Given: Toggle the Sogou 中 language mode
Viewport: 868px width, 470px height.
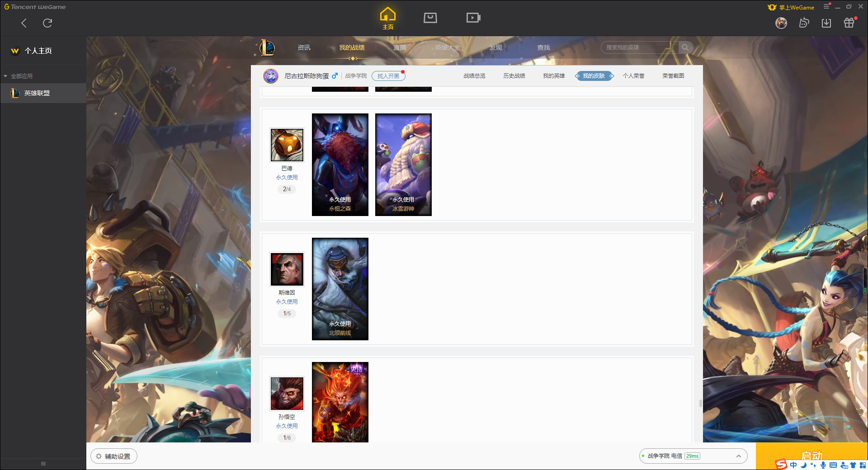Looking at the screenshot, I should point(793,465).
